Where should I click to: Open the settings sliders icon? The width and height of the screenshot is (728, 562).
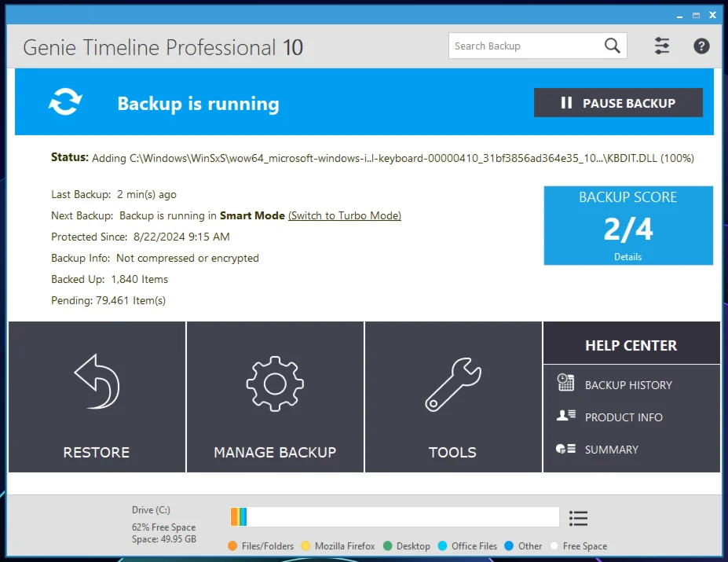tap(662, 46)
